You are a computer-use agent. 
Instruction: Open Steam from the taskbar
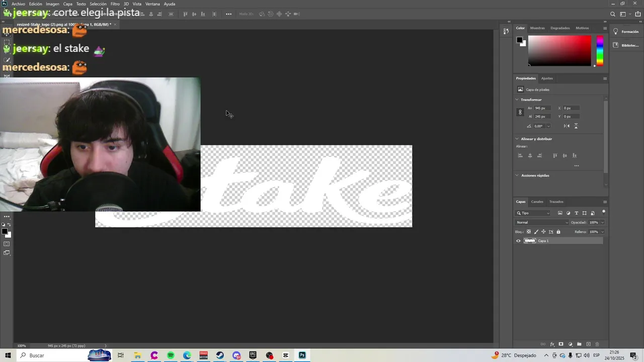[220, 355]
